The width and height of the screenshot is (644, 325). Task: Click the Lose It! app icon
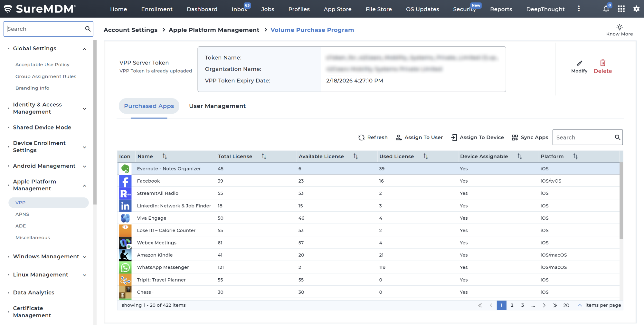click(x=125, y=230)
